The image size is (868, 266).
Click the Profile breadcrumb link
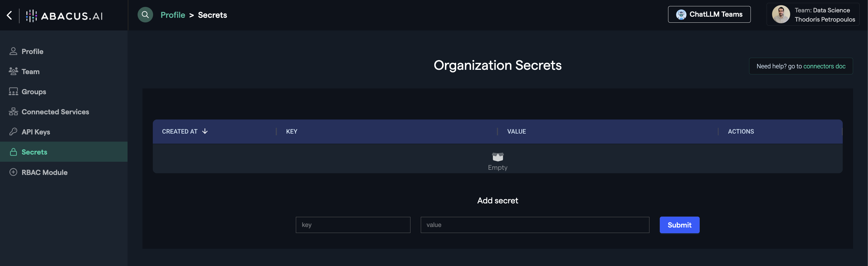click(173, 15)
